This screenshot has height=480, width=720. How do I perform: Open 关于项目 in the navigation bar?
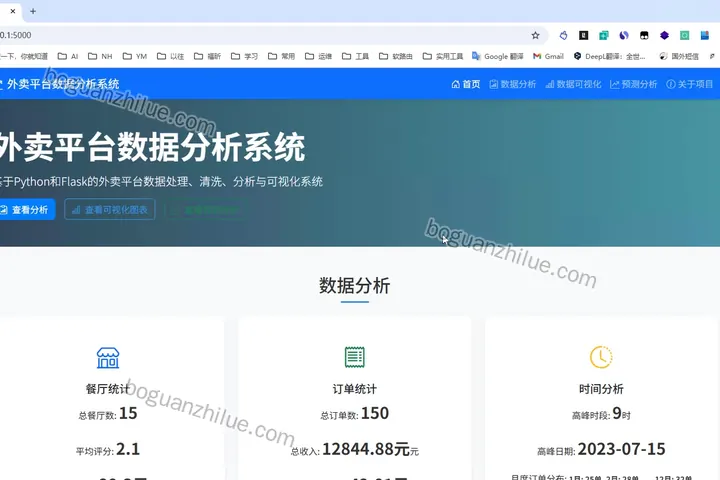[689, 84]
